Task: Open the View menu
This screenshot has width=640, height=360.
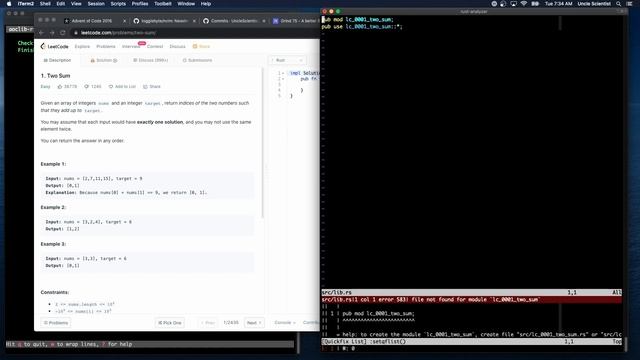Action: point(76,4)
